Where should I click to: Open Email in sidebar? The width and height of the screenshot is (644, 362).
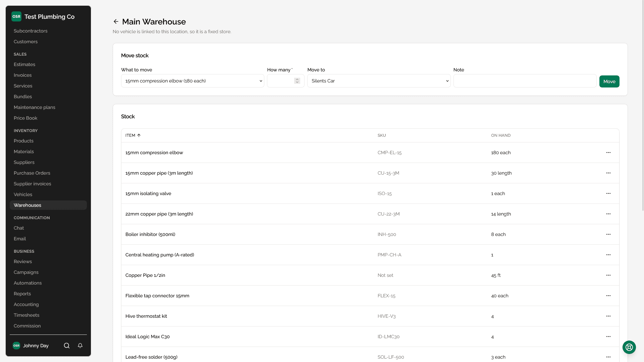(20, 239)
